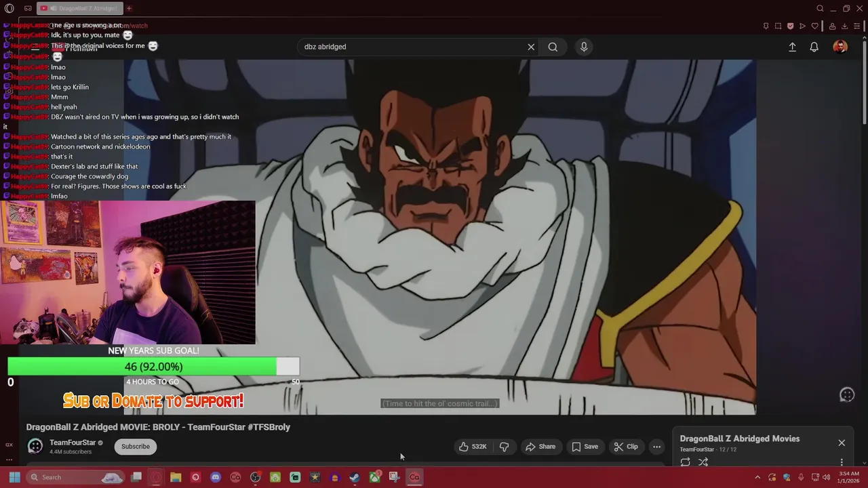Search with voice microphone button
The image size is (868, 488).
pyautogui.click(x=584, y=47)
